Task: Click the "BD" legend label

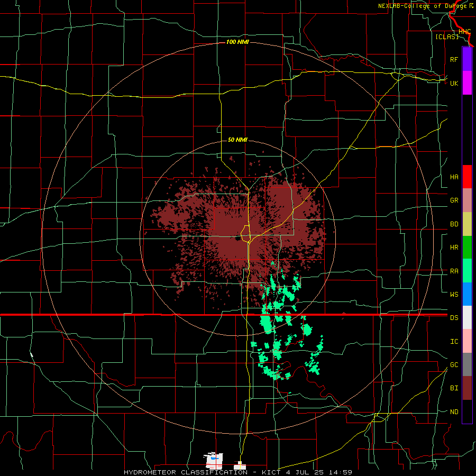Action: 454,224
